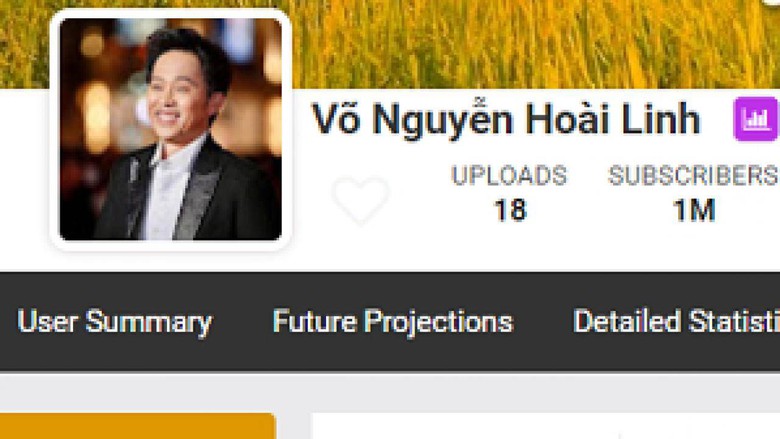Select the SUBSCRIBERS label
The image size is (780, 439).
[x=693, y=176]
